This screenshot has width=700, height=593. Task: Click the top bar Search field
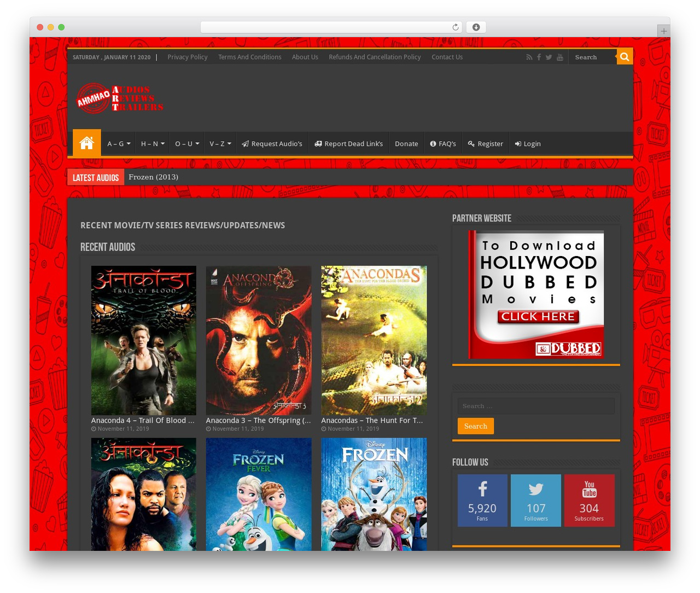[x=593, y=57]
